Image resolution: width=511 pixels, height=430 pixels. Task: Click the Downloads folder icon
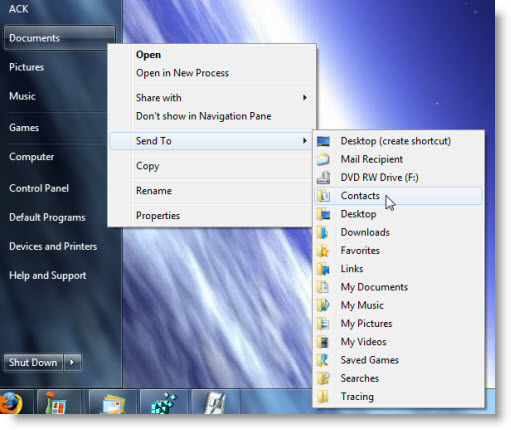tap(323, 232)
